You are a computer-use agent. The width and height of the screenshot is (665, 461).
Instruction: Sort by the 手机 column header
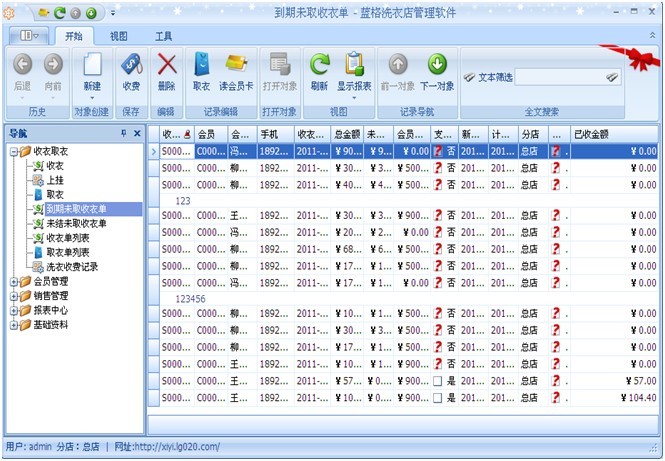click(276, 134)
